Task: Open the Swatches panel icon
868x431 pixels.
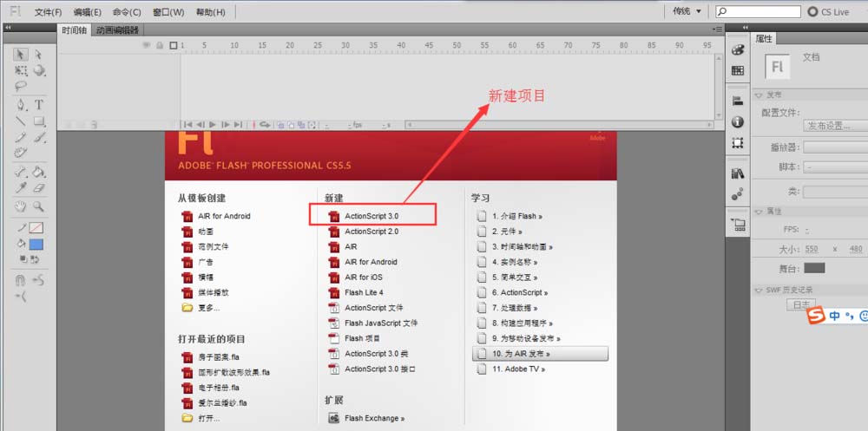Action: point(737,70)
